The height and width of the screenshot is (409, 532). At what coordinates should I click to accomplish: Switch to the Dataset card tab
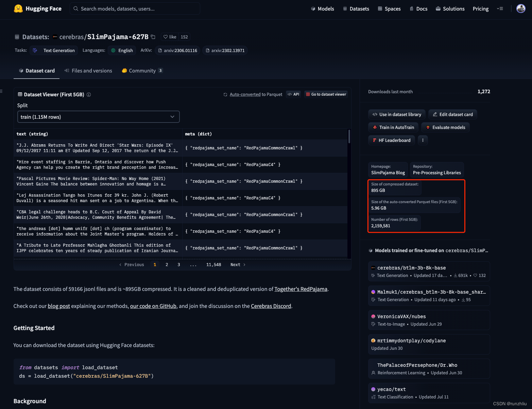pos(37,71)
